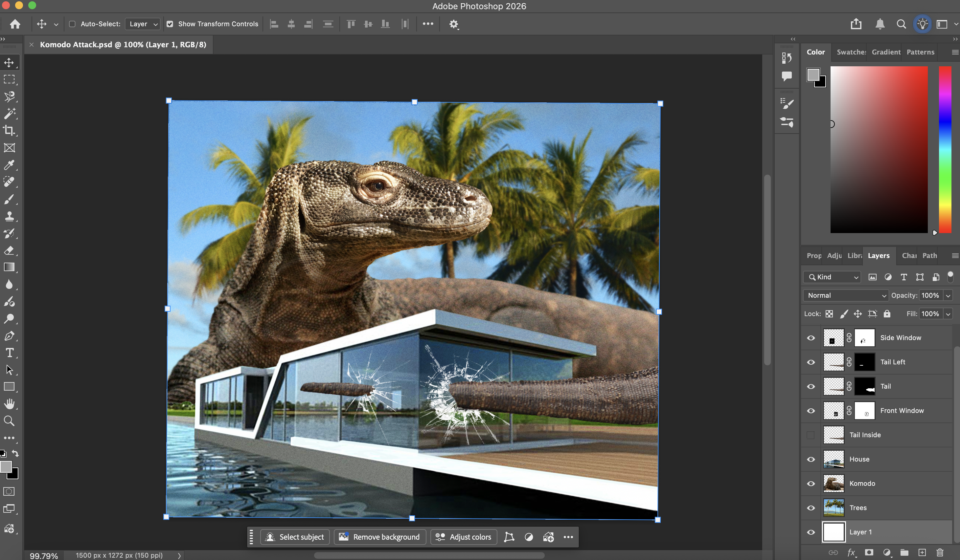The height and width of the screenshot is (560, 960).
Task: Switch to the Swatches tab
Action: point(851,52)
